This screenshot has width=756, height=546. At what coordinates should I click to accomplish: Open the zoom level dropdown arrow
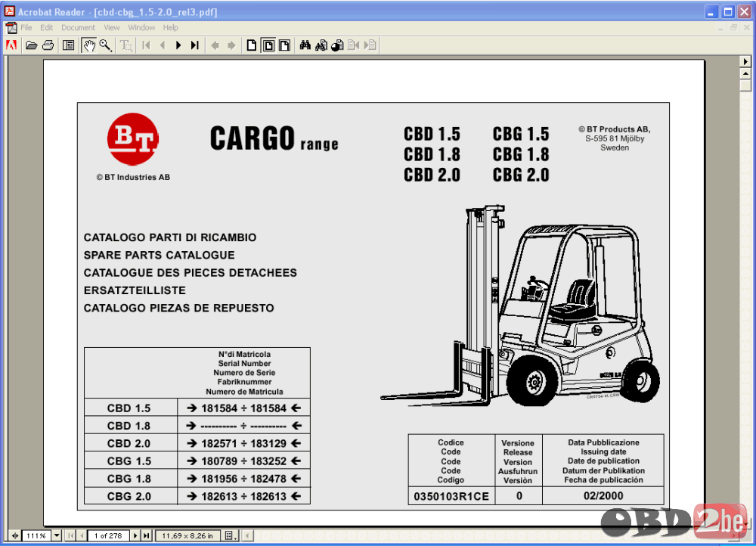57,535
